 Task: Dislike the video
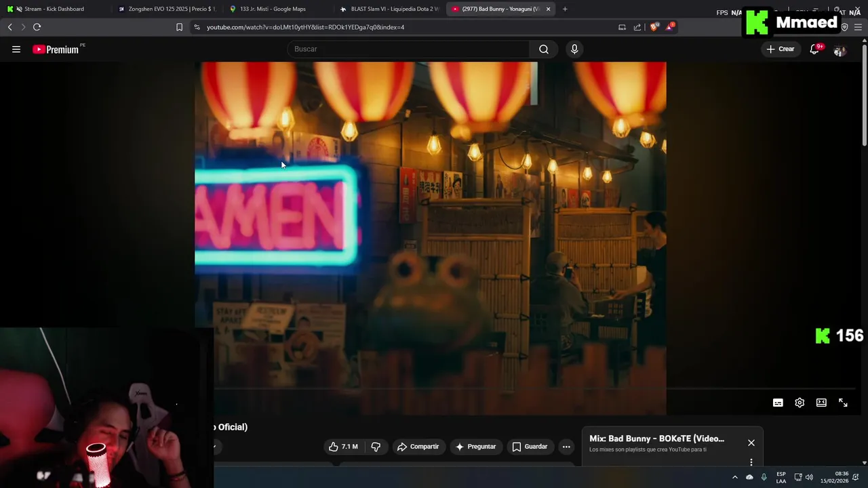[376, 447]
